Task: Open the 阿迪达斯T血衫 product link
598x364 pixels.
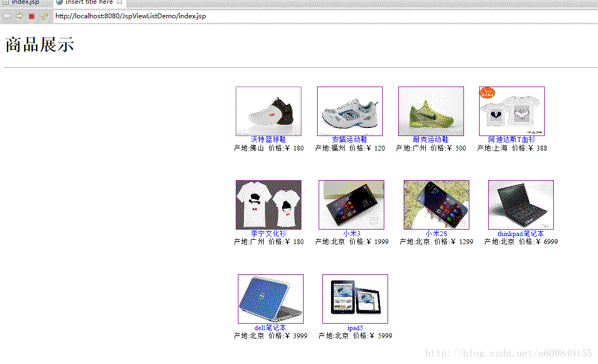Action: click(512, 139)
